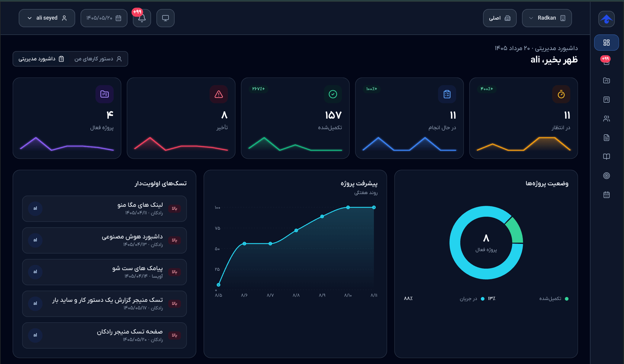Open notifications bell in the top bar

142,18
